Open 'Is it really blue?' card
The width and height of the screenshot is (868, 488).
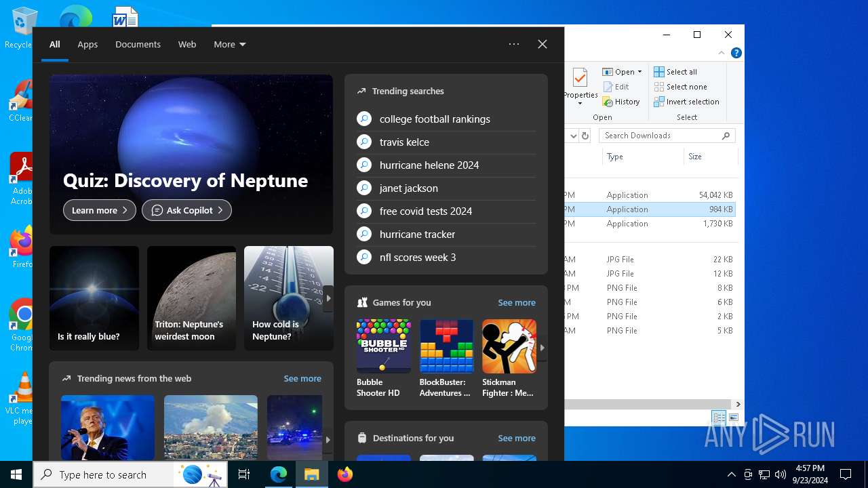(94, 298)
